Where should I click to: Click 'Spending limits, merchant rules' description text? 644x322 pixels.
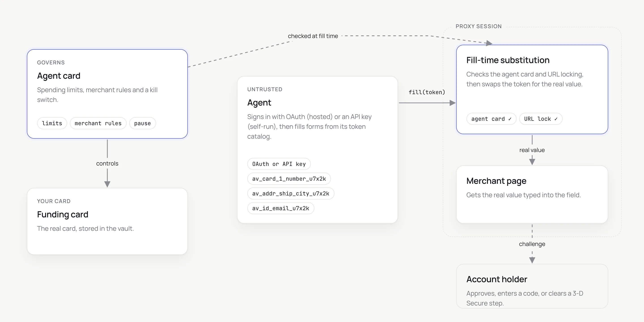(x=97, y=95)
